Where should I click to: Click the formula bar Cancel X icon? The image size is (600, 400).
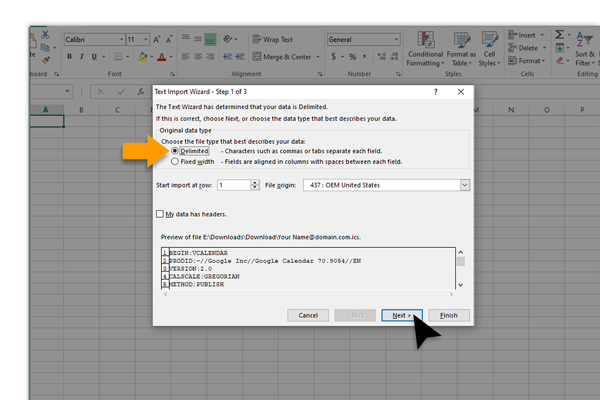[x=101, y=92]
